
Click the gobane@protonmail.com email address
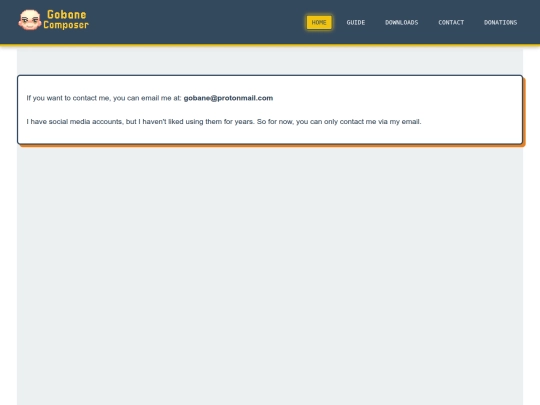228,98
